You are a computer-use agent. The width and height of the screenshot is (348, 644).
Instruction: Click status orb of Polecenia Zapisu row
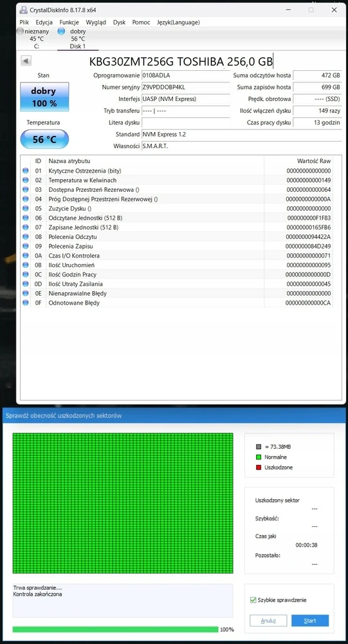pyautogui.click(x=26, y=246)
